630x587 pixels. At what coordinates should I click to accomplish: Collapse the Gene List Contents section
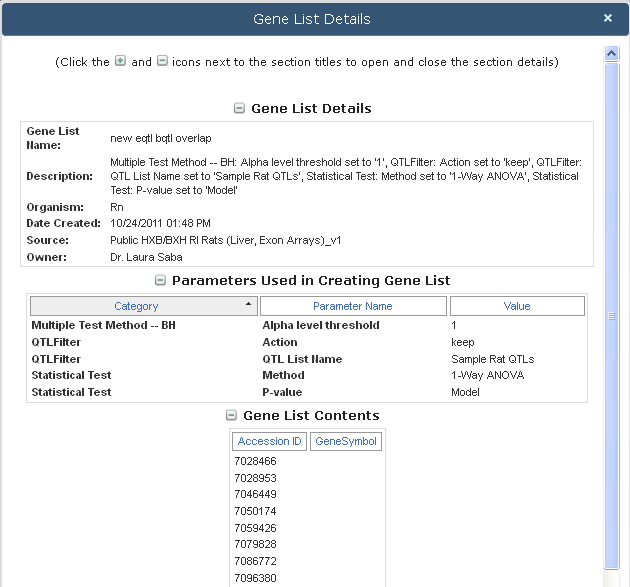231,415
